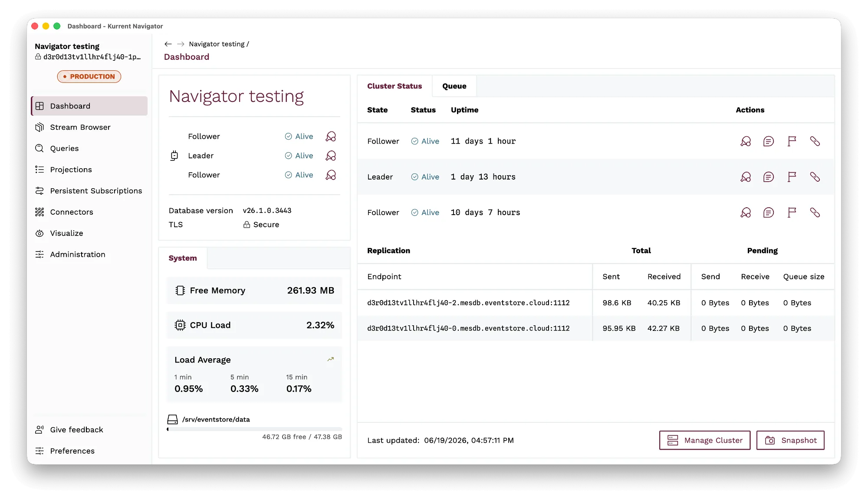
Task: Click the CPU Load card
Action: coord(254,325)
